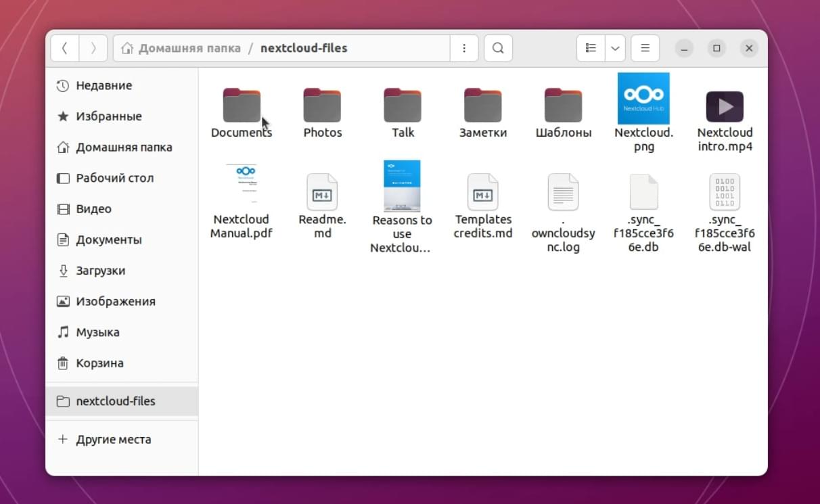Image resolution: width=820 pixels, height=504 pixels.
Task: Go forward with the right arrow button
Action: tap(93, 48)
